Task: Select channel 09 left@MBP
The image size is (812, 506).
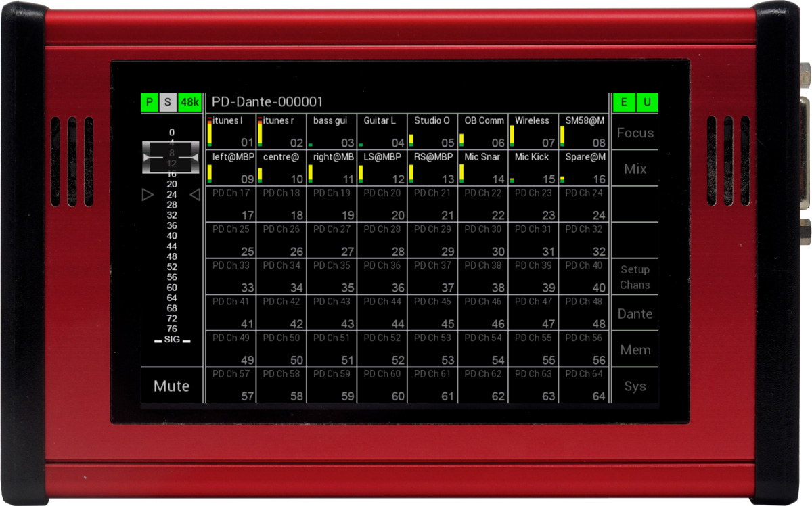Action: [x=231, y=168]
